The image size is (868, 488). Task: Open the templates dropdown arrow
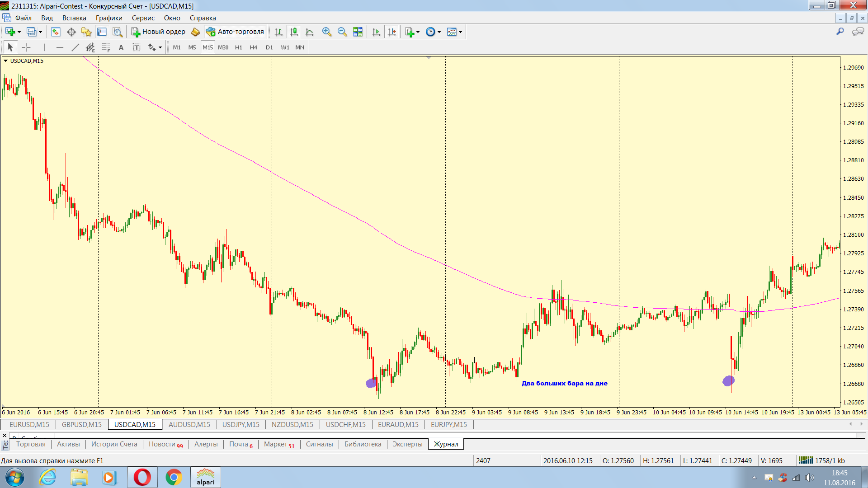[460, 32]
